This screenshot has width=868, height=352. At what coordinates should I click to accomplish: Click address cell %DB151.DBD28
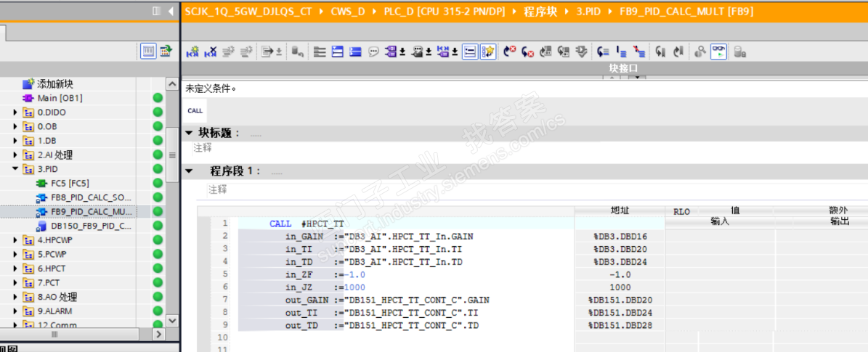(x=620, y=325)
